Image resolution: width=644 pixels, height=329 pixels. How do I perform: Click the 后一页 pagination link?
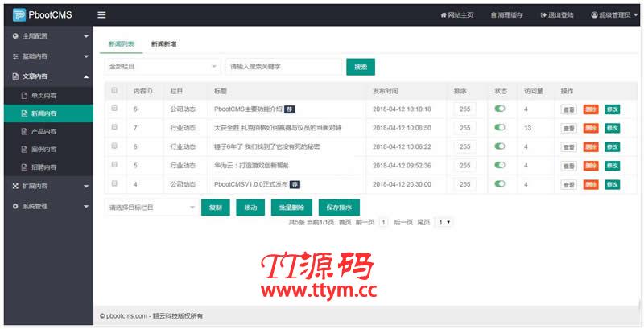point(403,222)
